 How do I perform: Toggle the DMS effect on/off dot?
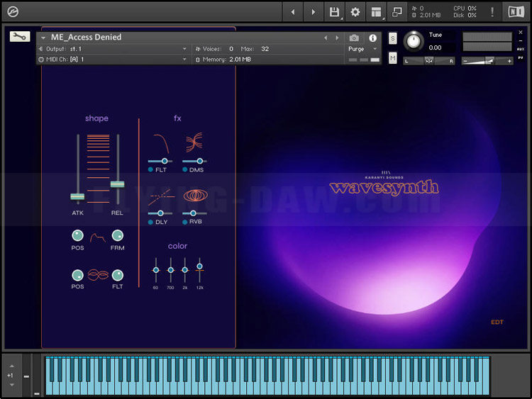point(185,169)
